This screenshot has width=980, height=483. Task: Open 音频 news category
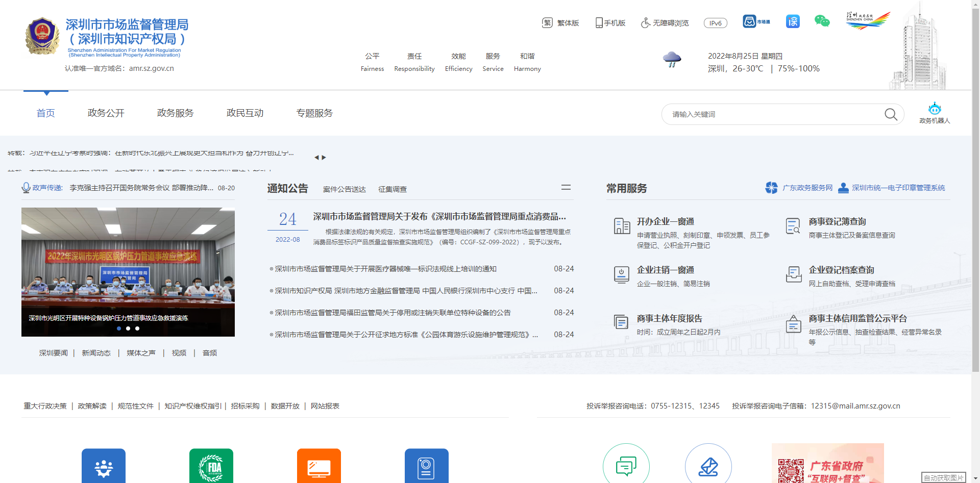click(x=210, y=353)
